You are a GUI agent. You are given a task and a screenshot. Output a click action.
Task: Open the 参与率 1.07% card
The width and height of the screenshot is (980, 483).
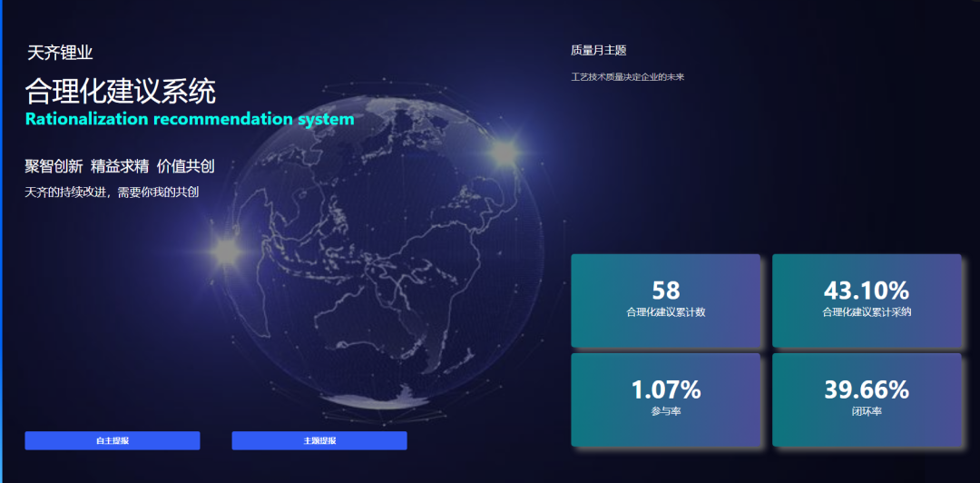pos(665,400)
